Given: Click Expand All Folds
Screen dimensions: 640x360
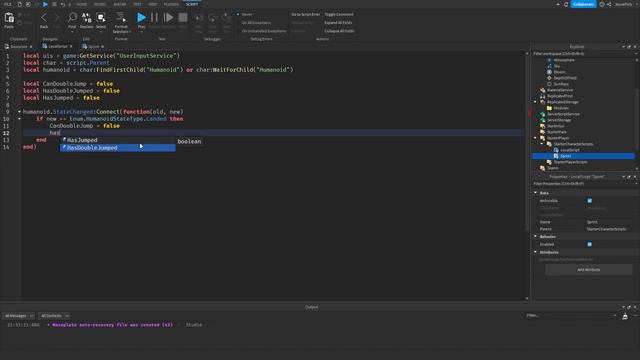Looking at the screenshot, I should [x=338, y=23].
